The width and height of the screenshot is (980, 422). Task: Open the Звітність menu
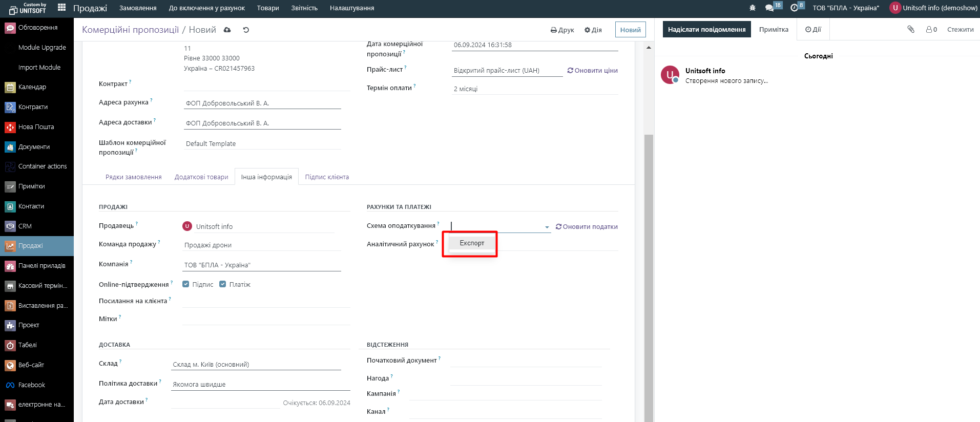click(x=304, y=8)
